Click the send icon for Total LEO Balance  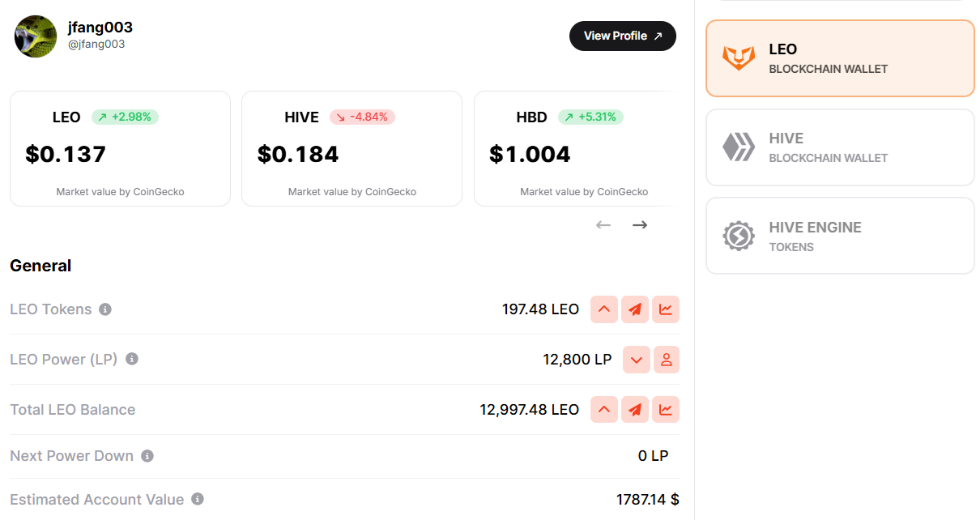(635, 410)
